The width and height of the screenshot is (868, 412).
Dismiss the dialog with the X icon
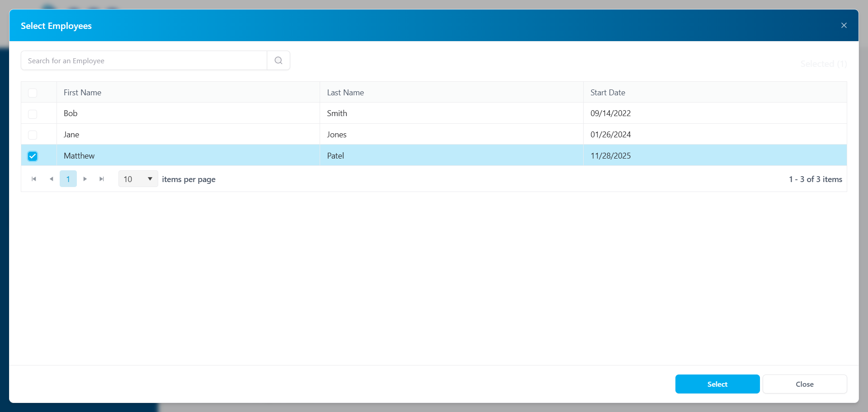pos(844,25)
